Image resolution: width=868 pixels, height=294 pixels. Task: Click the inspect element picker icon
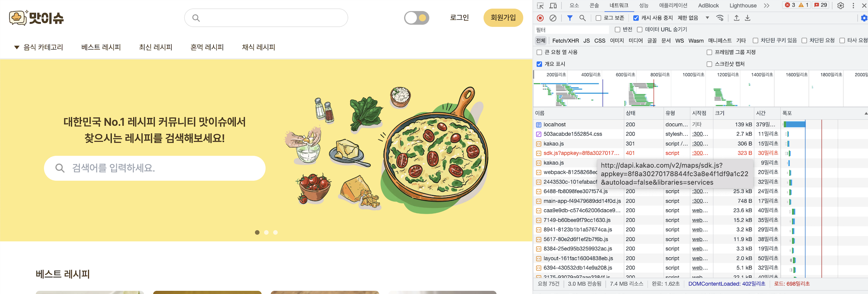coord(540,5)
